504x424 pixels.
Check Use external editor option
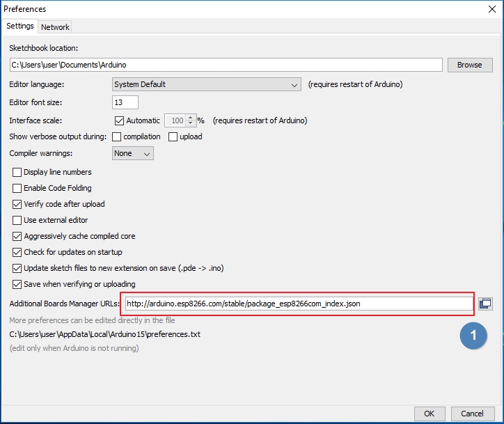pos(17,220)
